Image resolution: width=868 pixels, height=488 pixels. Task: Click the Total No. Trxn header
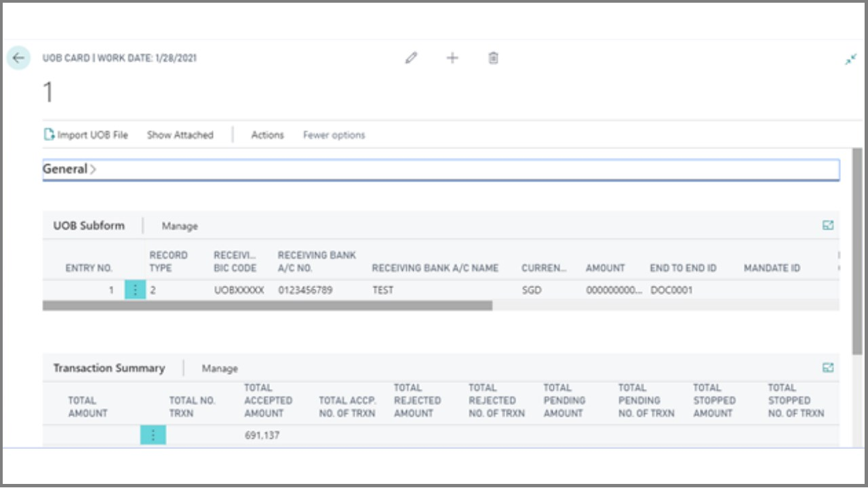(x=192, y=407)
